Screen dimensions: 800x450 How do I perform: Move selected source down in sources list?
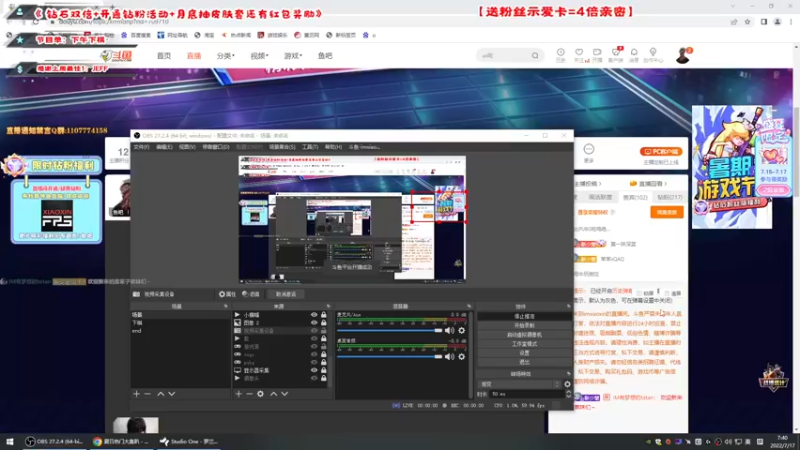pos(285,394)
